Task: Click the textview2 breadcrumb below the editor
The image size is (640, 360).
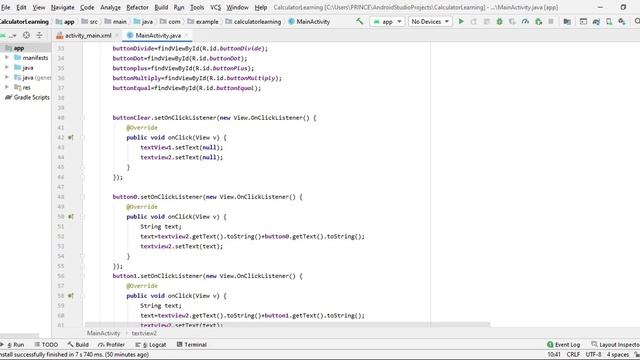Action: pyautogui.click(x=144, y=333)
